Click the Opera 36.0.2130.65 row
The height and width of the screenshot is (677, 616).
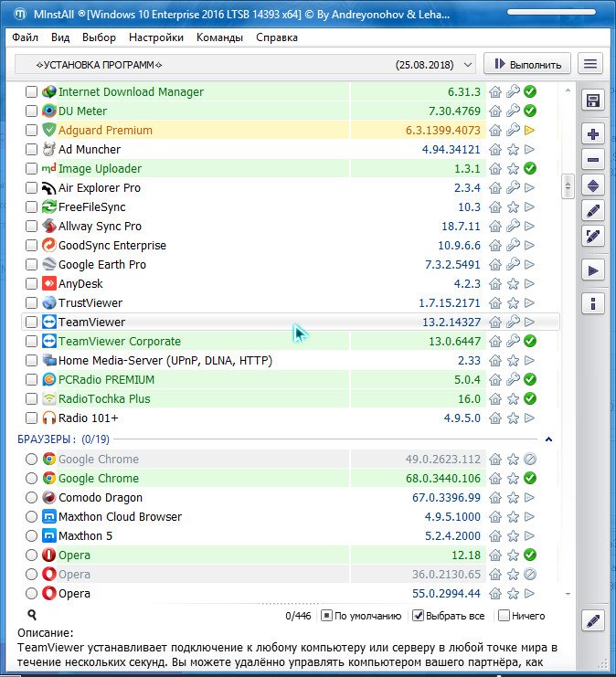click(290, 575)
